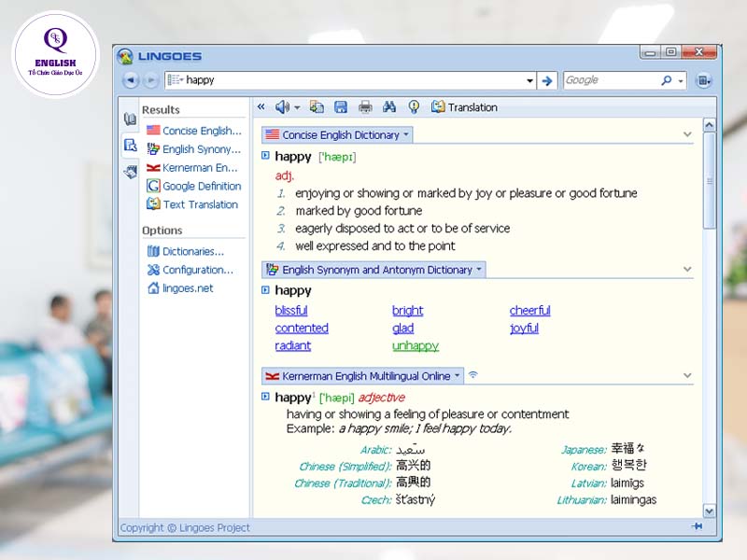Print the entry with the printer icon
Viewport: 747px width, 560px height.
[x=365, y=106]
